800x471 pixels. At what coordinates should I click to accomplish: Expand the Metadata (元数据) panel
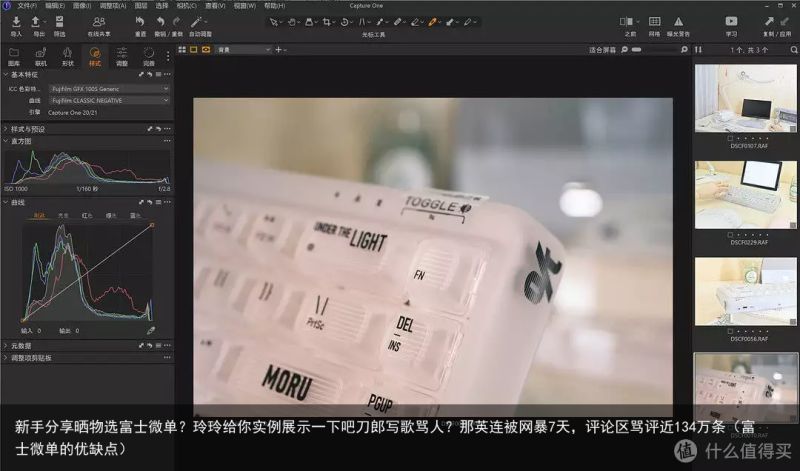coord(6,346)
